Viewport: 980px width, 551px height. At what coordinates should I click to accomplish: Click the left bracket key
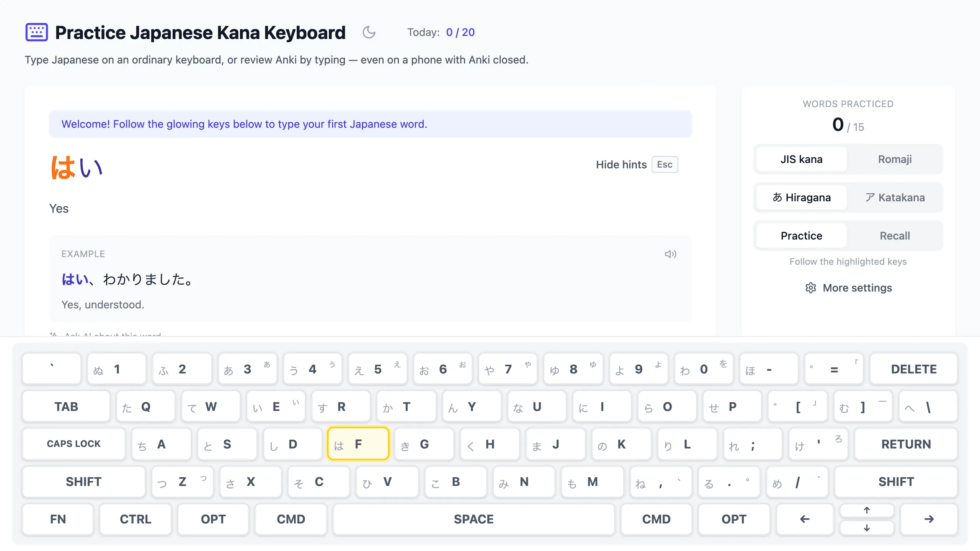798,407
